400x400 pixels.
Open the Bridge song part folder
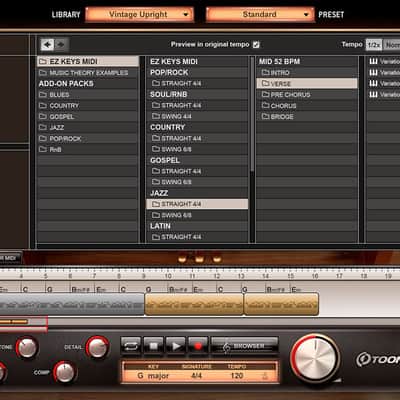pyautogui.click(x=307, y=117)
